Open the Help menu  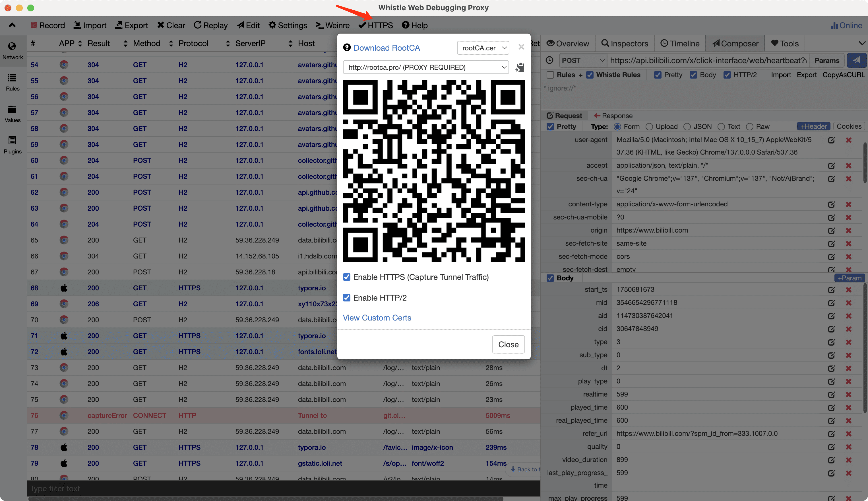point(415,25)
